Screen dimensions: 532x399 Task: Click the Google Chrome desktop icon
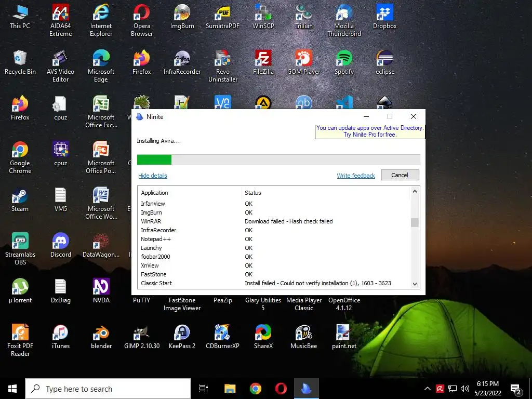coord(20,158)
